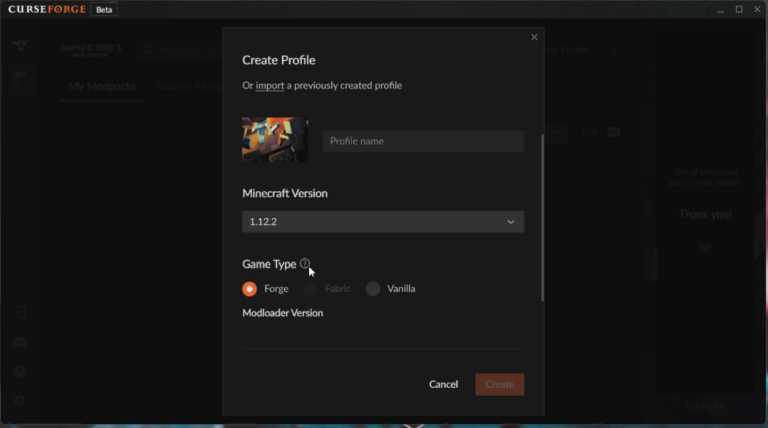Open the Minecraft Version dropdown
Image resolution: width=768 pixels, height=428 pixels.
click(x=383, y=222)
